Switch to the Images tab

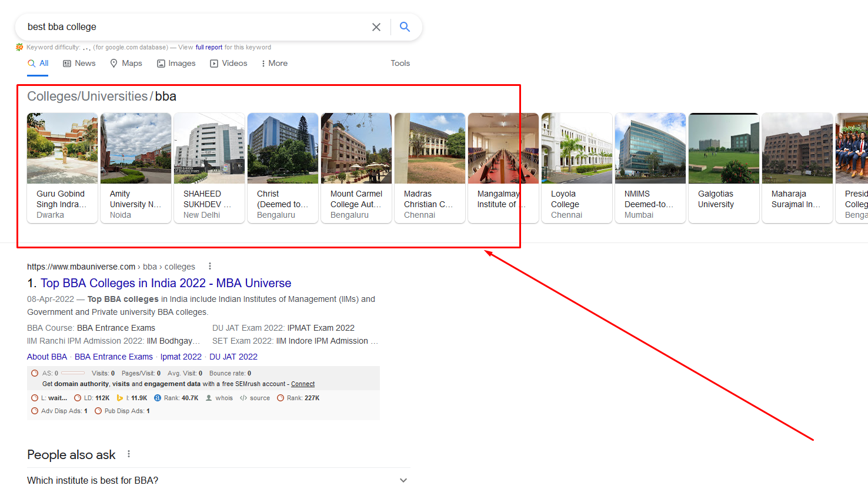tap(176, 64)
